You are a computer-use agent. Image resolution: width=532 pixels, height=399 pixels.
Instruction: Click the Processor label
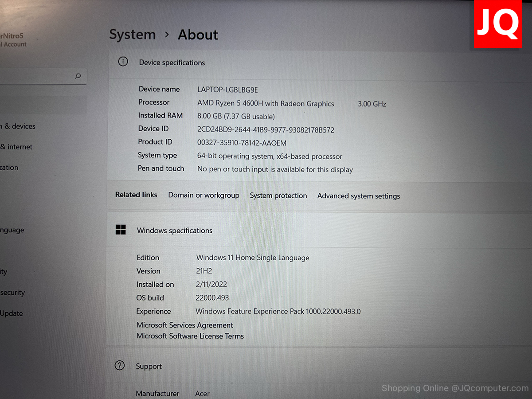[x=154, y=102]
